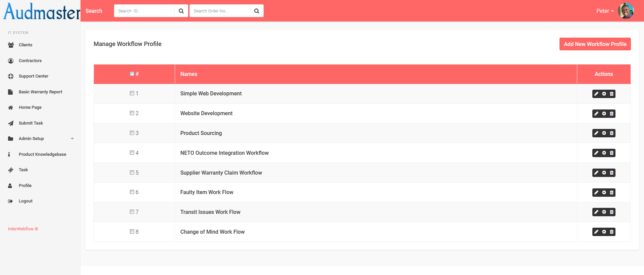Image resolution: width=644 pixels, height=275 pixels.
Task: Click Add New Workflow Profile button
Action: click(595, 44)
